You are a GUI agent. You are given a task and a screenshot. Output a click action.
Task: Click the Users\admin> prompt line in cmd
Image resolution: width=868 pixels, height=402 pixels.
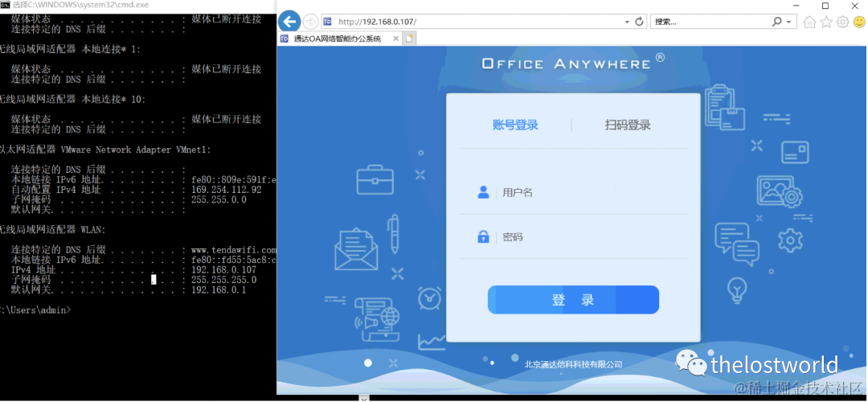pos(35,310)
